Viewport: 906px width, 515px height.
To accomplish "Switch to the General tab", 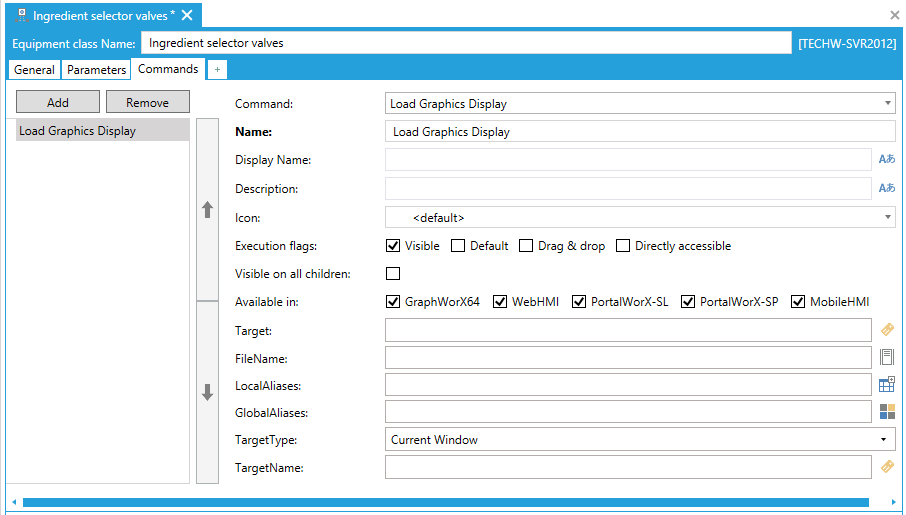I will [x=34, y=70].
